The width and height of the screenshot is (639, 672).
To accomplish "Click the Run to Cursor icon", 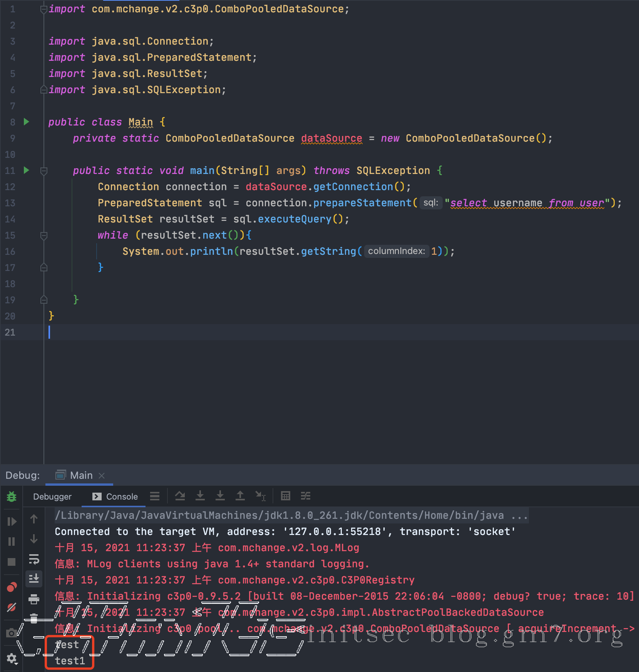I will [x=260, y=496].
